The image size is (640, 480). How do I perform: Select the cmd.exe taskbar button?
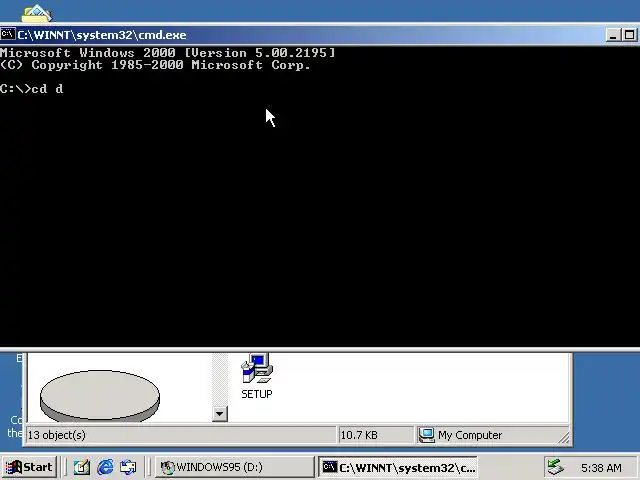pyautogui.click(x=397, y=467)
